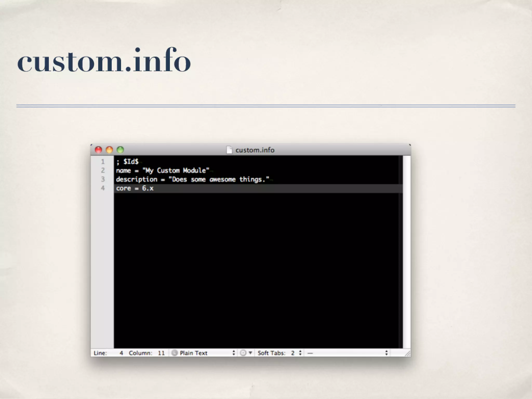Click line number 1 in the gutter
This screenshot has width=532, height=399.
[103, 162]
